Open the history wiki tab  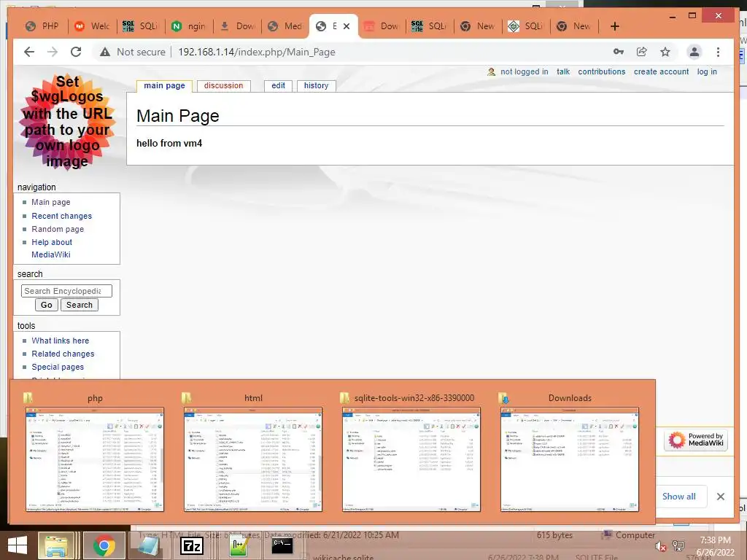coord(317,86)
